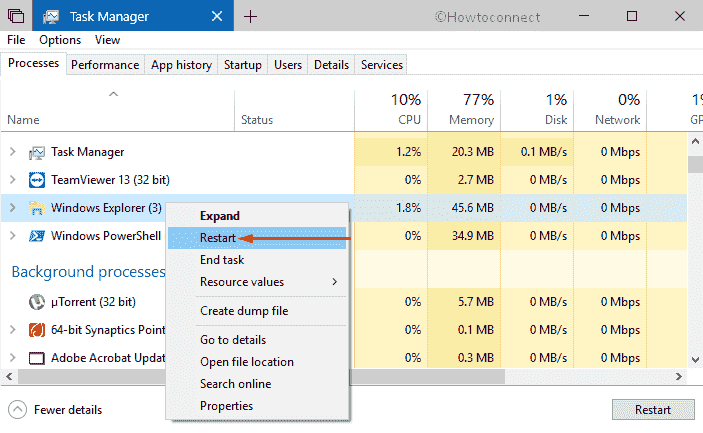
Task: Select the Windows PowerShell row name
Action: (x=106, y=235)
